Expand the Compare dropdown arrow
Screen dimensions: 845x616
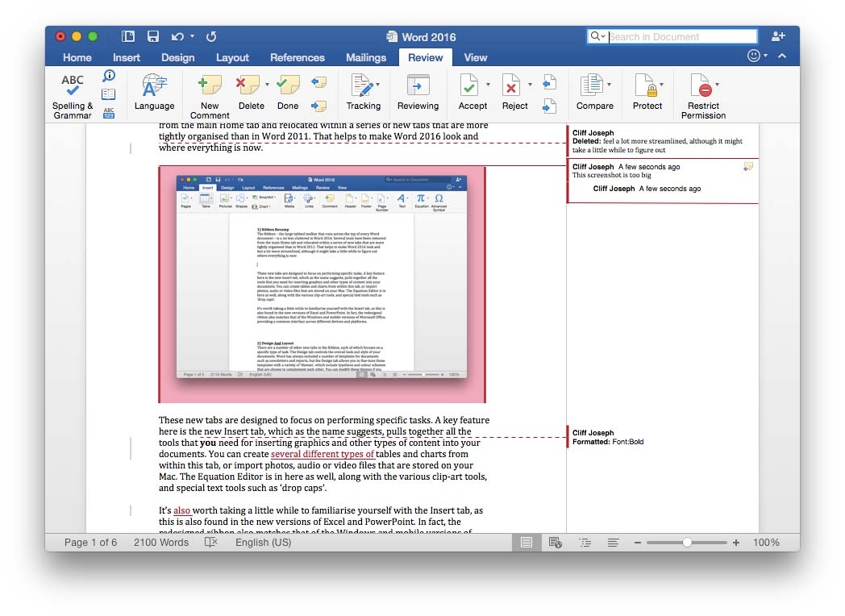pos(609,85)
